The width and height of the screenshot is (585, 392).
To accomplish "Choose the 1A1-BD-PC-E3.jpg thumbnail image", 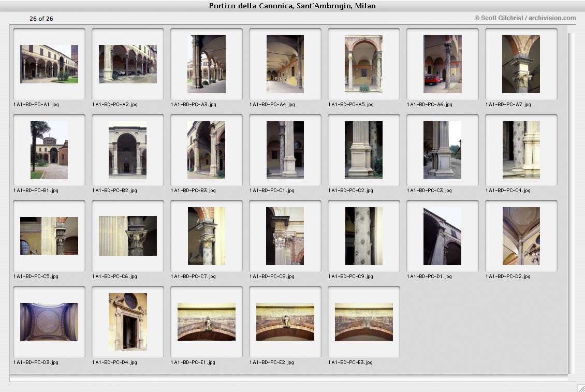I will click(364, 322).
